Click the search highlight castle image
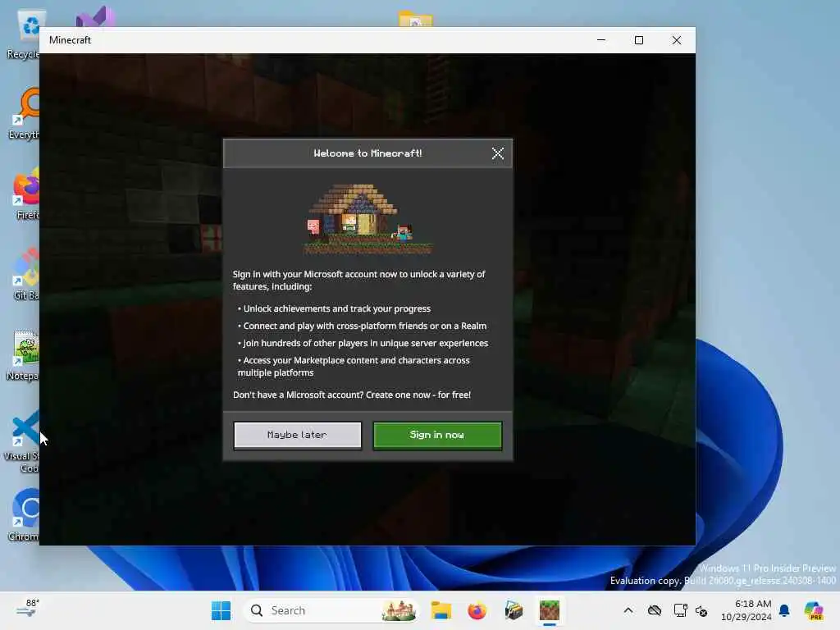Image resolution: width=840 pixels, height=630 pixels. (x=398, y=610)
